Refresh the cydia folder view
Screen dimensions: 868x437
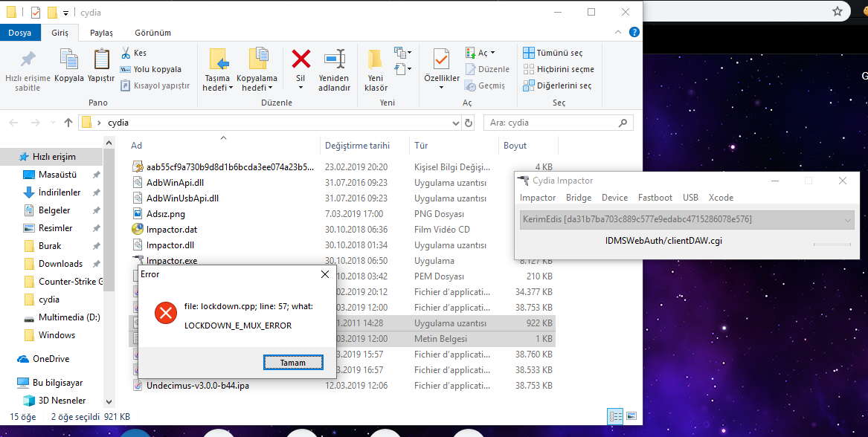tap(469, 123)
